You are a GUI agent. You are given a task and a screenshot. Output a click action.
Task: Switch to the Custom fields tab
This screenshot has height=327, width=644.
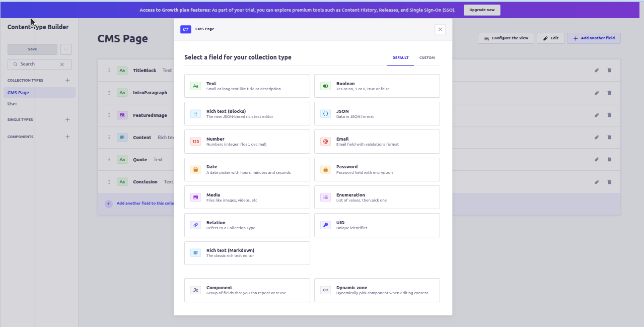tap(427, 58)
